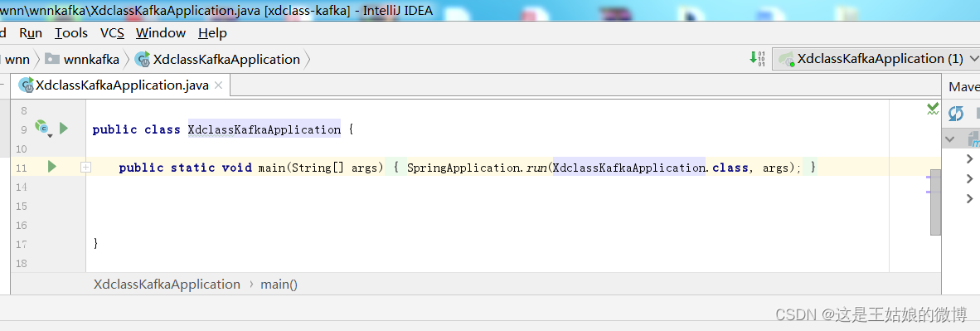Click the class icon in the navigation bar
This screenshot has width=980, height=331.
[x=143, y=60]
